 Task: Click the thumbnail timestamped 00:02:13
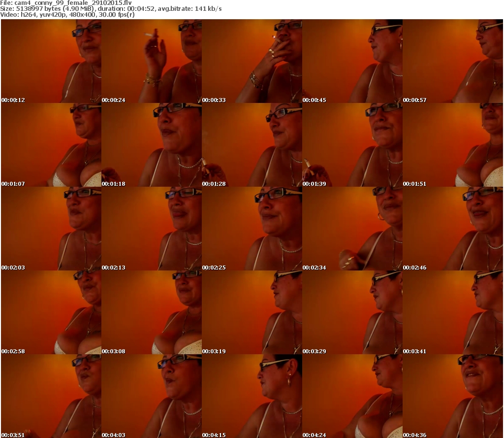pos(152,229)
